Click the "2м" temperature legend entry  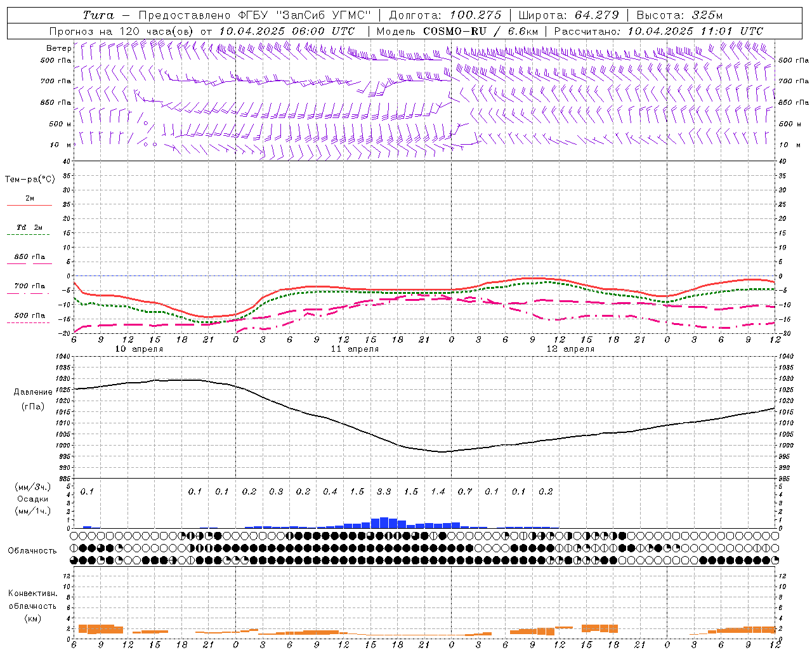30,199
